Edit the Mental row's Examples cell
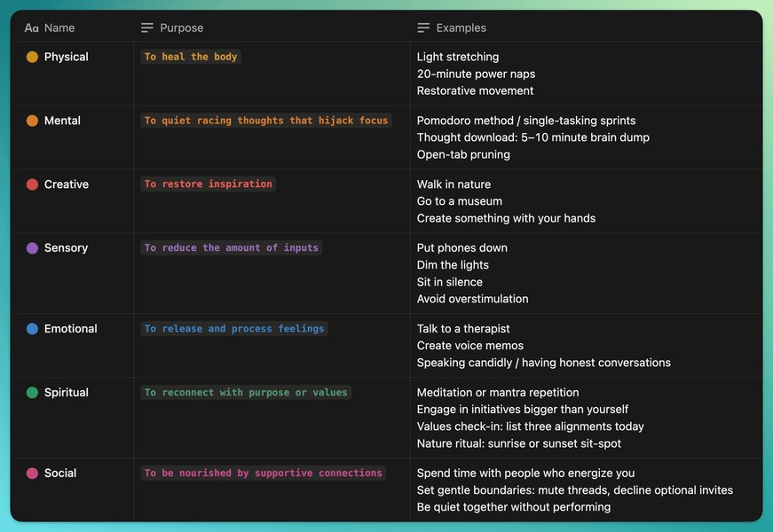773x532 pixels. (532, 137)
